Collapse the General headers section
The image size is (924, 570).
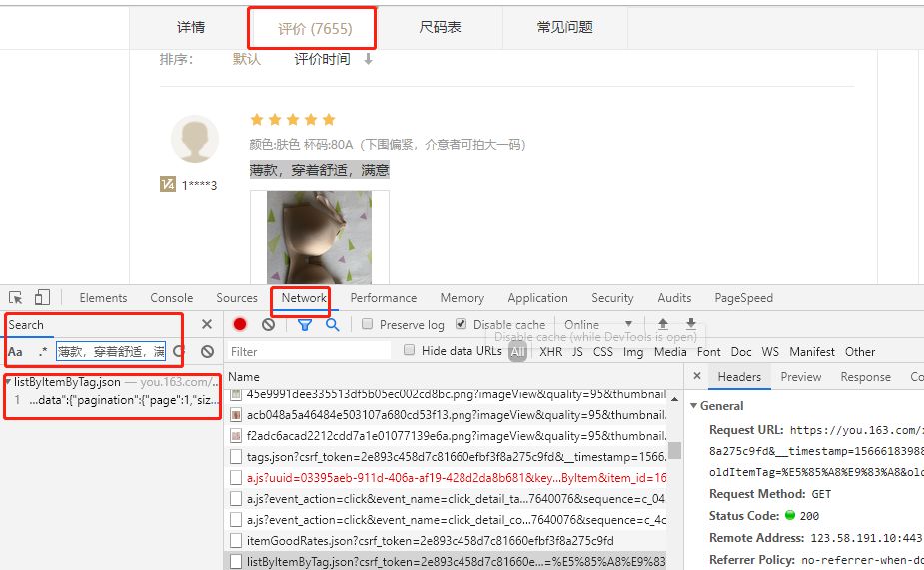click(x=694, y=405)
